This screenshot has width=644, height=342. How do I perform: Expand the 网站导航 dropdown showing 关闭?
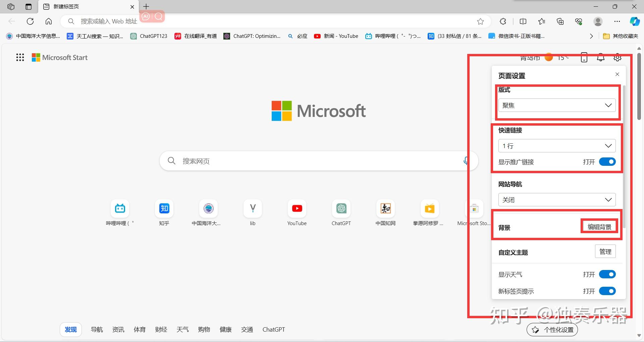click(557, 200)
